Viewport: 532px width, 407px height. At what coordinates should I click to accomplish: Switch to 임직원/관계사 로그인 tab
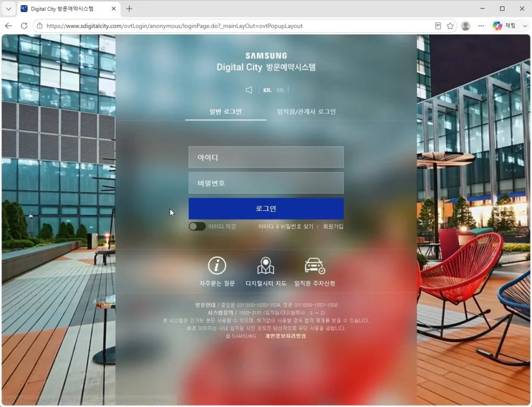point(307,112)
